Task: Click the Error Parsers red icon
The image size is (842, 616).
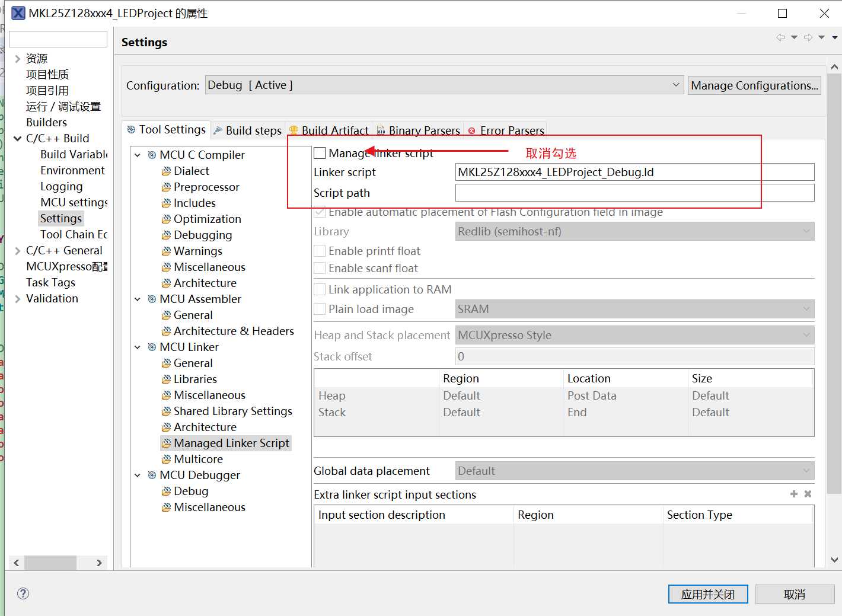Action: 472,130
